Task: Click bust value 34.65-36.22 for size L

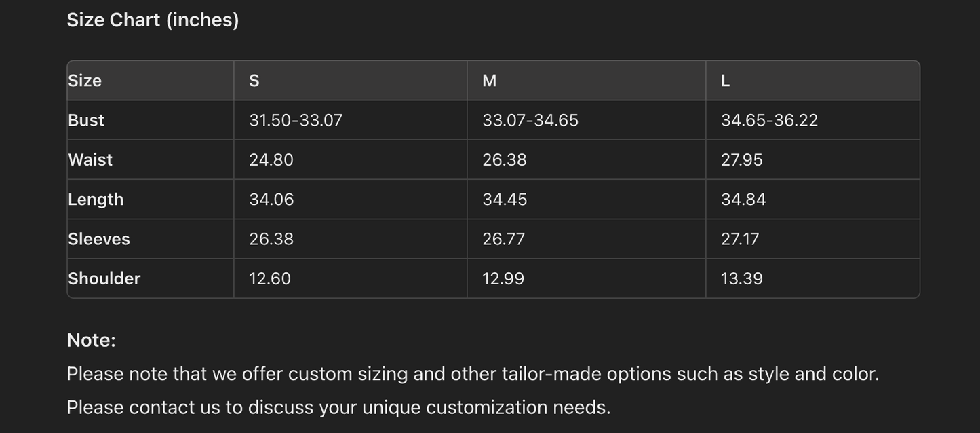Action: (769, 120)
